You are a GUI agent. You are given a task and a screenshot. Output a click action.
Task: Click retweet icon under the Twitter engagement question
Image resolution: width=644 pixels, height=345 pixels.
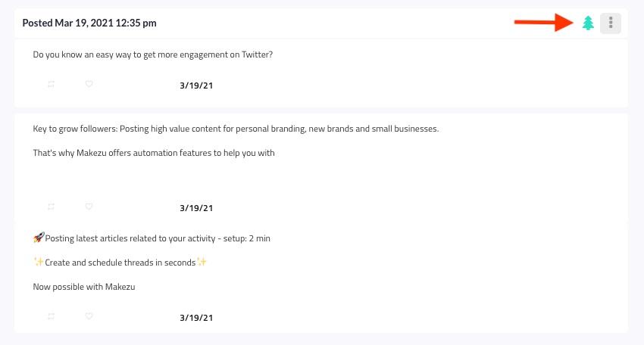pyautogui.click(x=51, y=84)
